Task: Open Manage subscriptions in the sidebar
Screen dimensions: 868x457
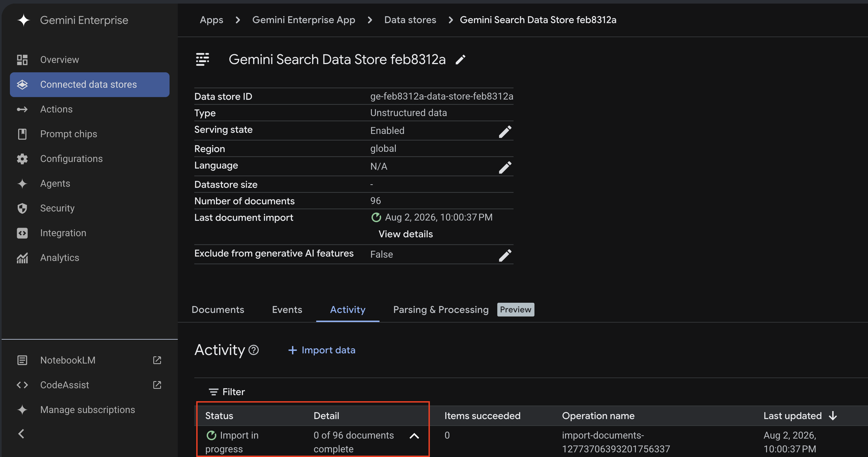Action: [90, 409]
